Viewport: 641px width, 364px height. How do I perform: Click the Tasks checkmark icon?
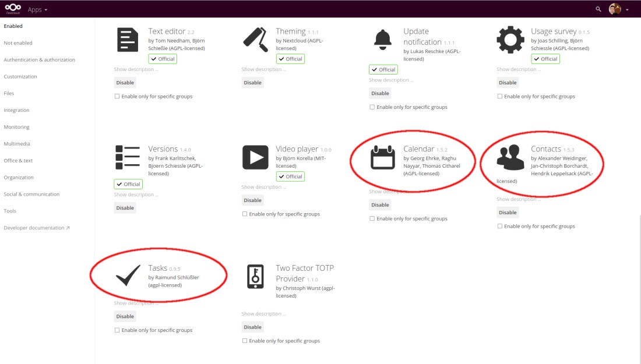pyautogui.click(x=128, y=275)
